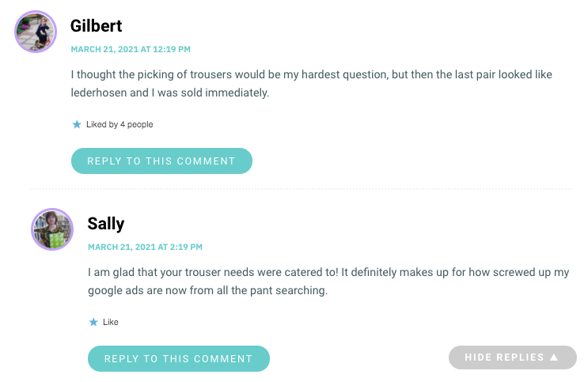Open Gilbert's round profile avatar
Screen dimensions: 588x382
click(x=36, y=32)
